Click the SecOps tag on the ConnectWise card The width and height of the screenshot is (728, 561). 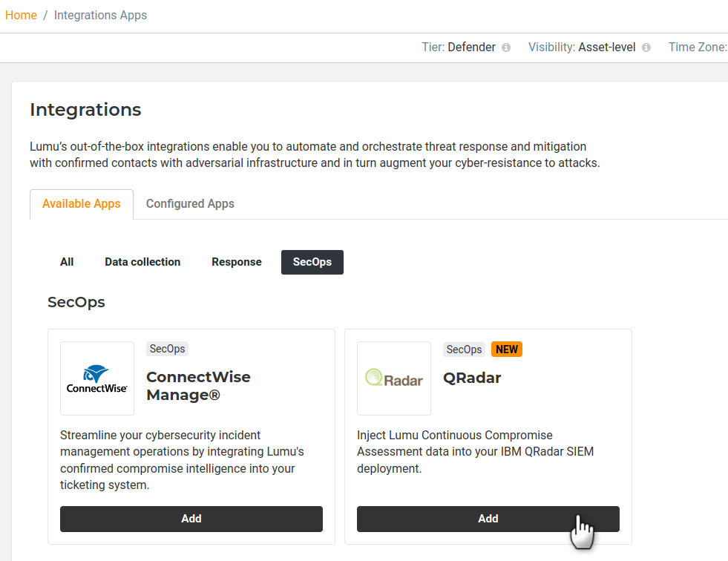[167, 349]
